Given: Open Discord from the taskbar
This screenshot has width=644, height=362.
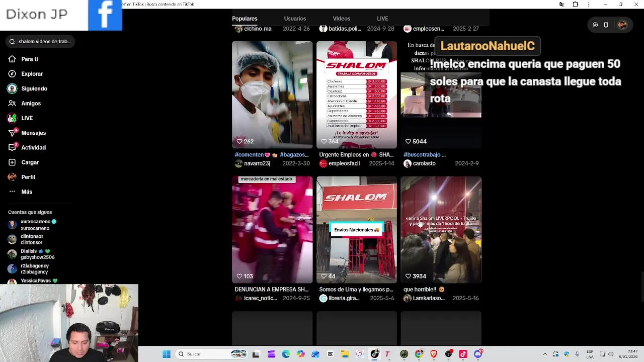Looking at the screenshot, I should (478, 354).
